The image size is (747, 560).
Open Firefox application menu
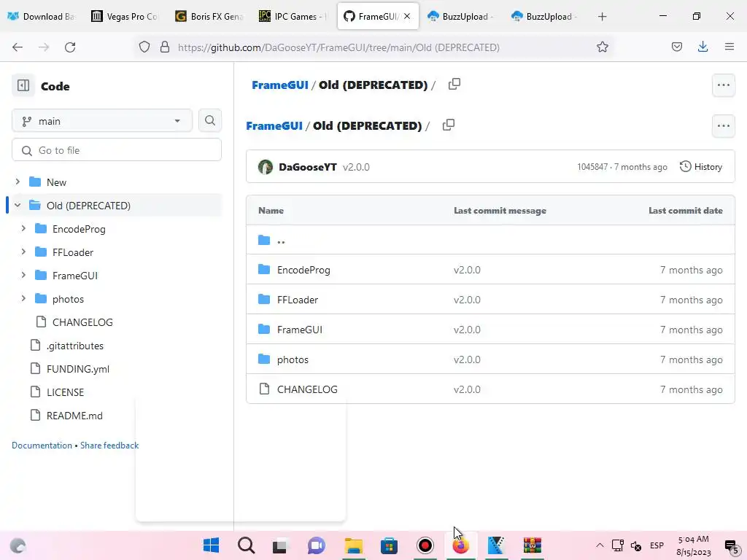coord(729,47)
